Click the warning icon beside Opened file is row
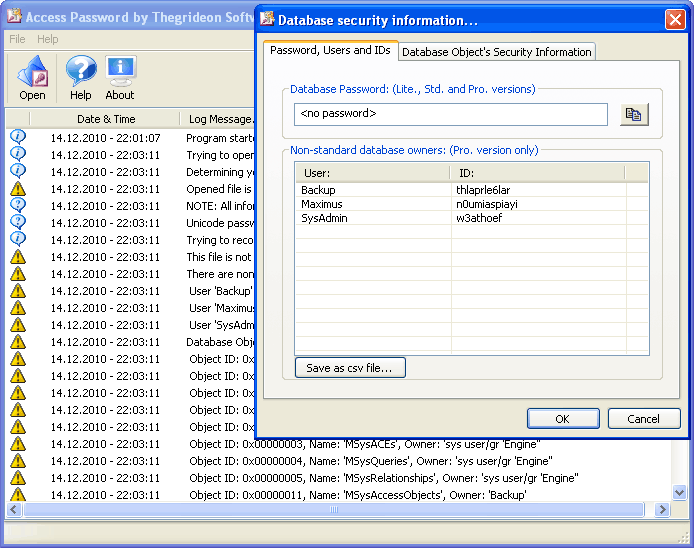 click(x=18, y=189)
